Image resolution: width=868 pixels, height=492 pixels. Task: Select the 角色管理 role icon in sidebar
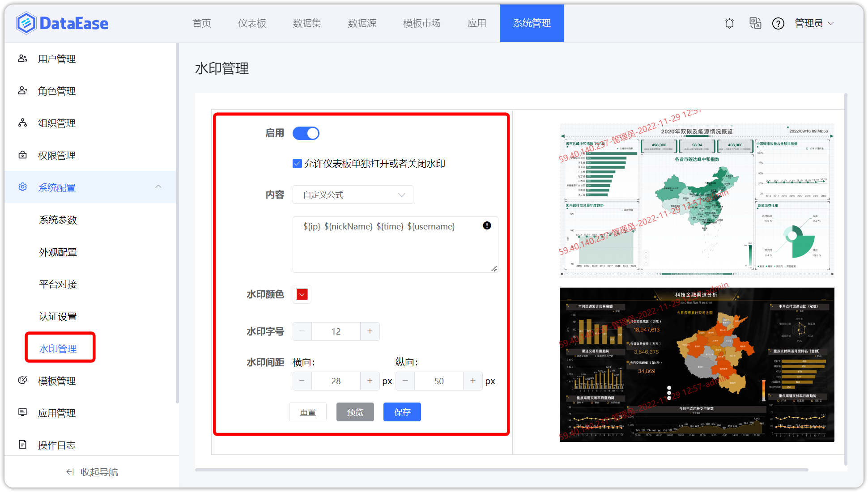[x=22, y=90]
